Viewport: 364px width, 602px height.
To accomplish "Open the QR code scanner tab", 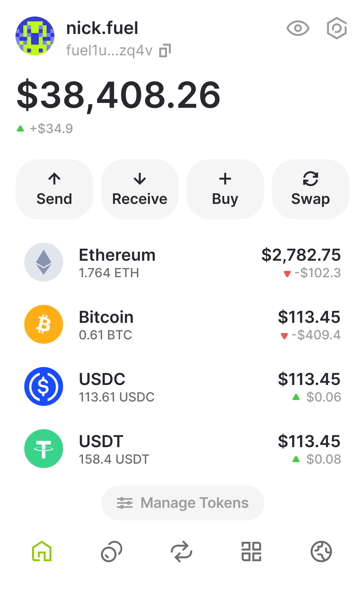I will click(x=251, y=551).
